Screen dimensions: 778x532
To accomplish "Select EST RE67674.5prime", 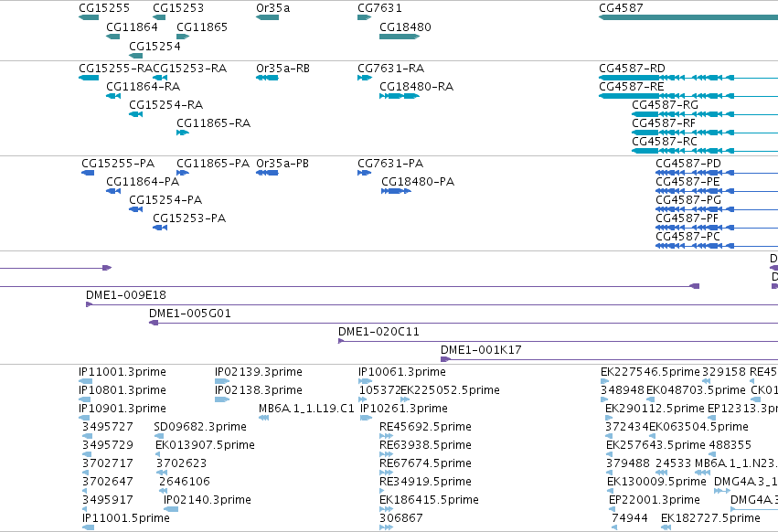I will pyautogui.click(x=386, y=473).
